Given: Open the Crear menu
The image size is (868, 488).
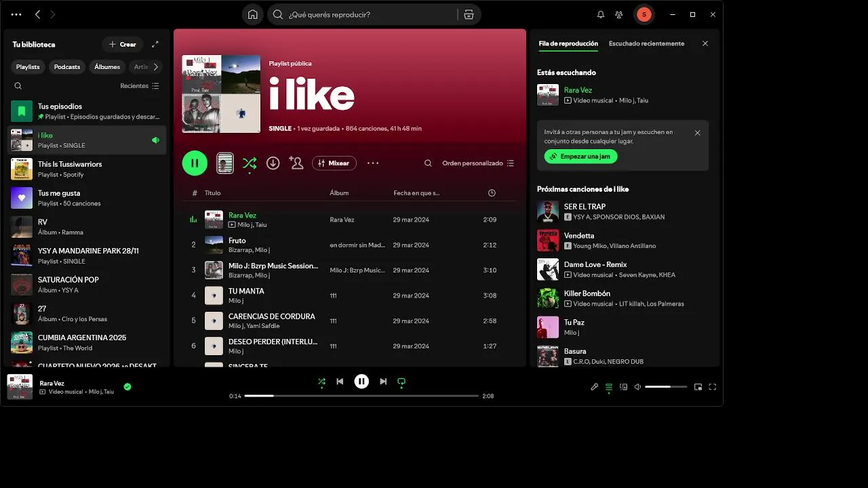Looking at the screenshot, I should [x=123, y=44].
